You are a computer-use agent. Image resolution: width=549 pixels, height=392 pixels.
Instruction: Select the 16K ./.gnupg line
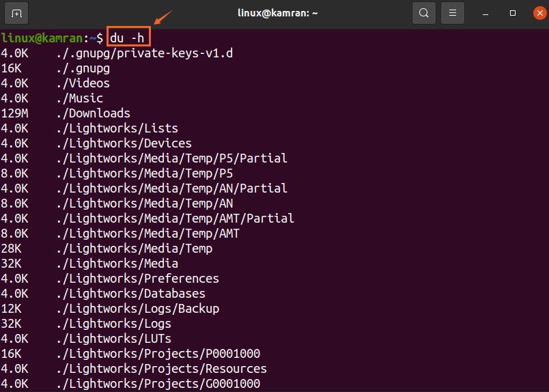pos(55,68)
